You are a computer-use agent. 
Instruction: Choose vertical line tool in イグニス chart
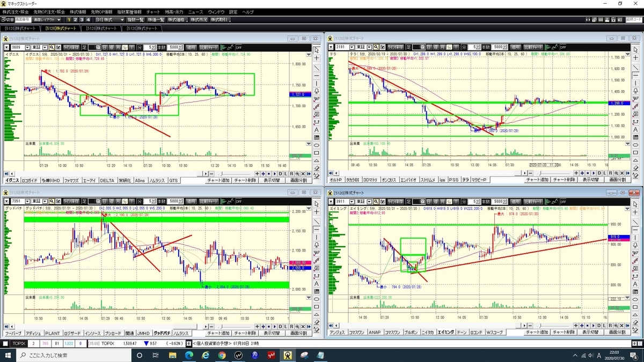(317, 83)
